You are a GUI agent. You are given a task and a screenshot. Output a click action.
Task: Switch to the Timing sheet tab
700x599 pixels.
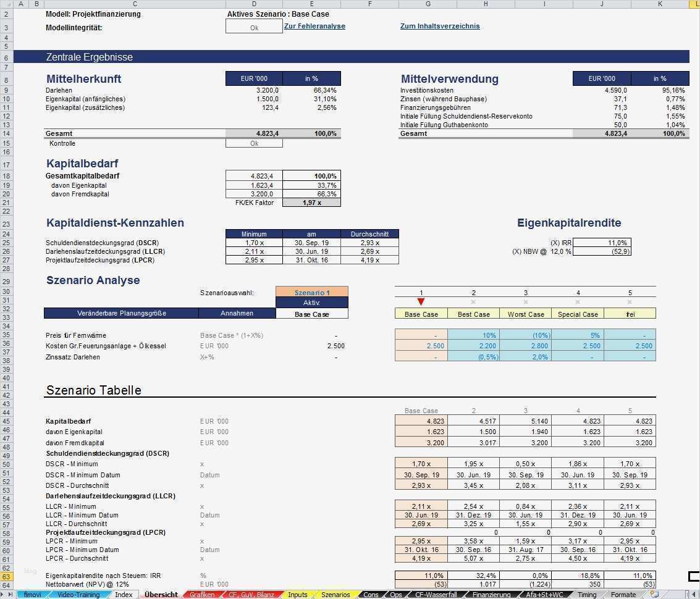coord(586,595)
